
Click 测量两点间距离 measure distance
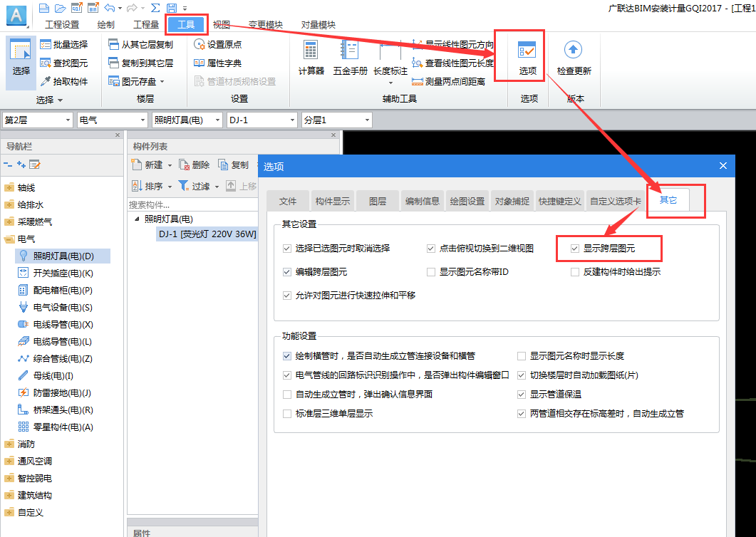click(448, 81)
